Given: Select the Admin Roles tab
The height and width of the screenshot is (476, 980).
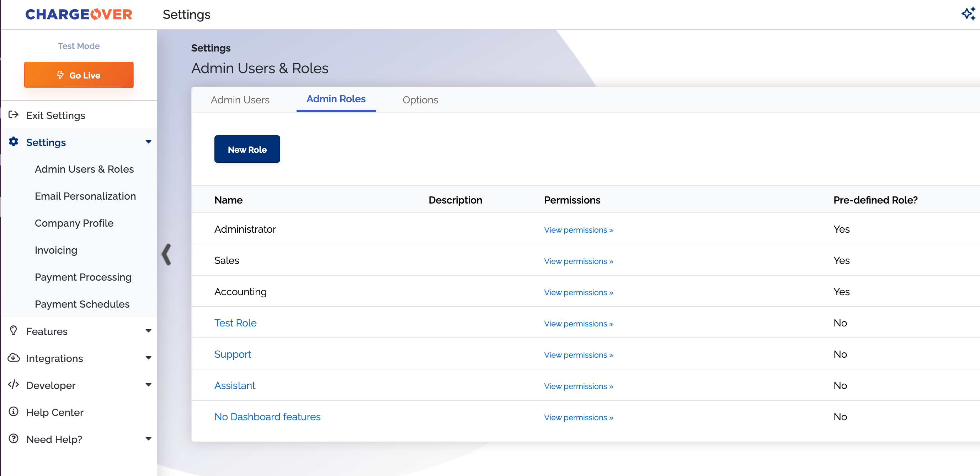Looking at the screenshot, I should (x=336, y=99).
